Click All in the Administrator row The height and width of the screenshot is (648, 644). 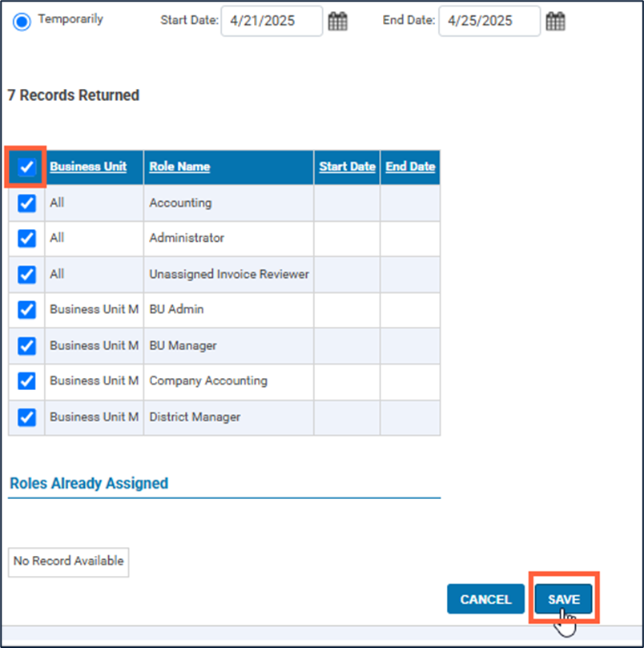pyautogui.click(x=57, y=238)
